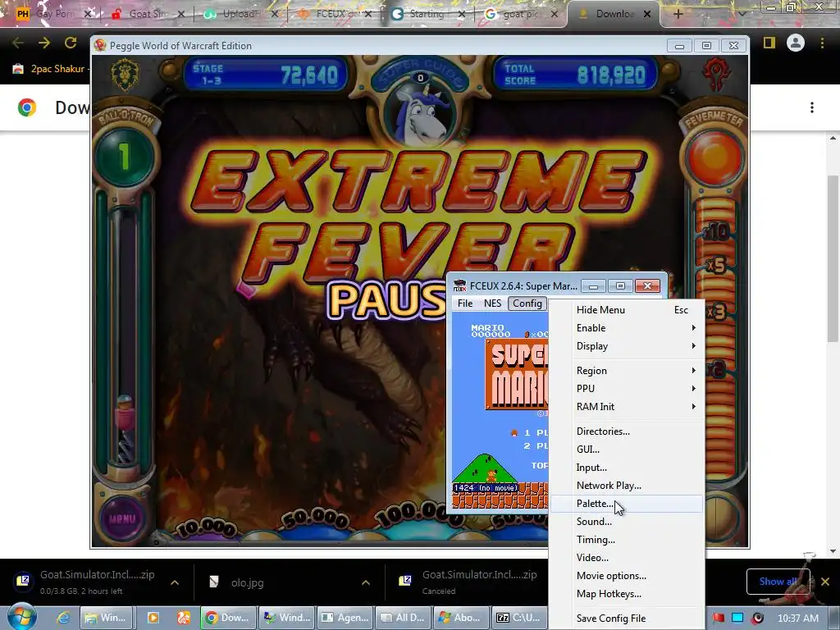Click the unicorn Super Guide portrait
840x630 pixels.
(421, 115)
